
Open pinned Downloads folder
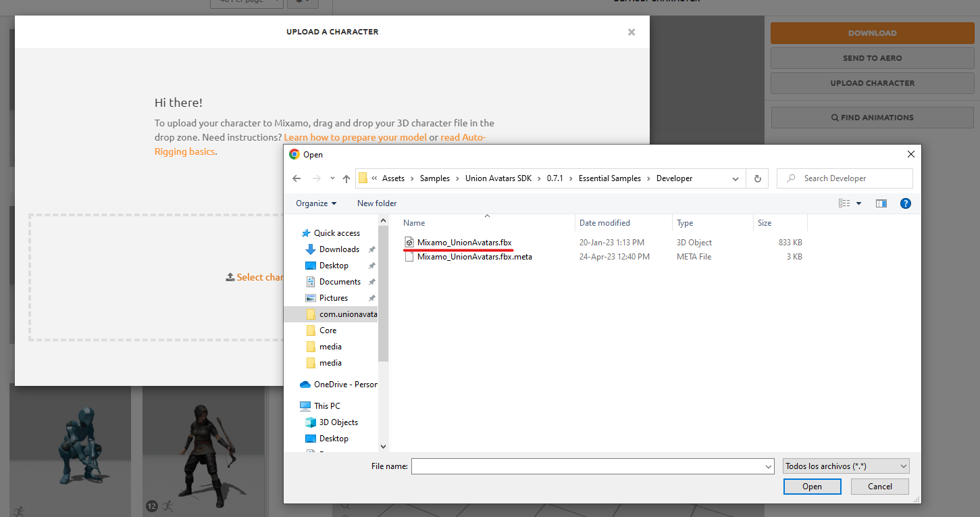click(x=339, y=249)
